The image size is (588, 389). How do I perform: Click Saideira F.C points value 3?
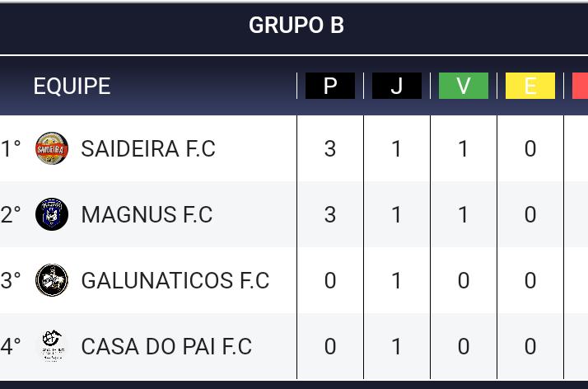click(330, 148)
